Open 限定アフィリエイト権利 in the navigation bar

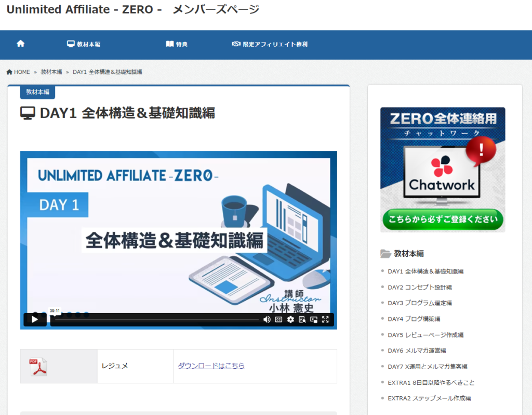pos(270,44)
